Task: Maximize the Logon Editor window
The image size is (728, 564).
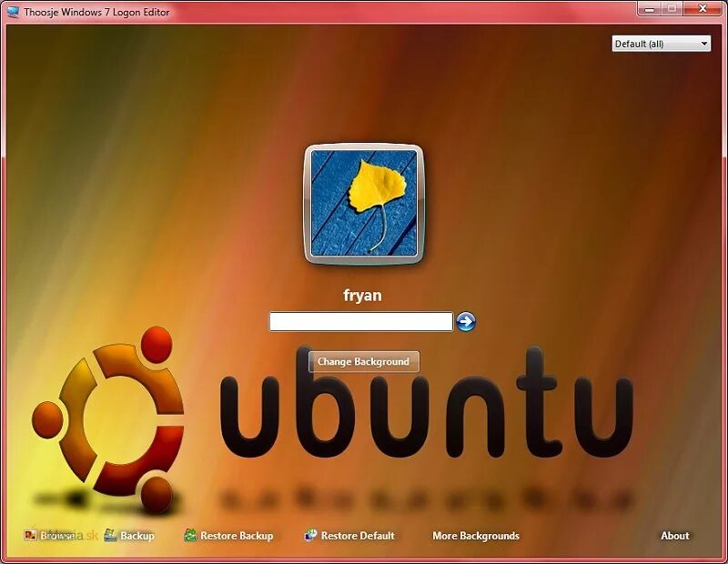Action: tap(672, 9)
